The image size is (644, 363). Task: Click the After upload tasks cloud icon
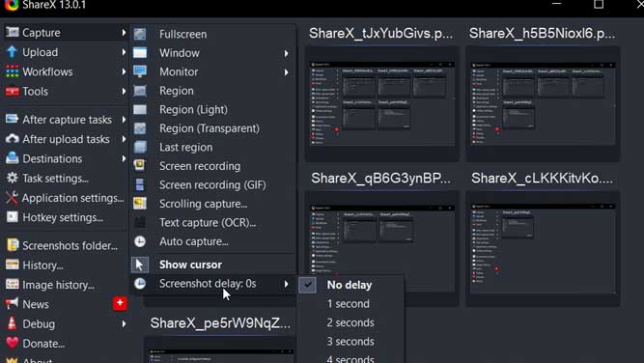(12, 139)
